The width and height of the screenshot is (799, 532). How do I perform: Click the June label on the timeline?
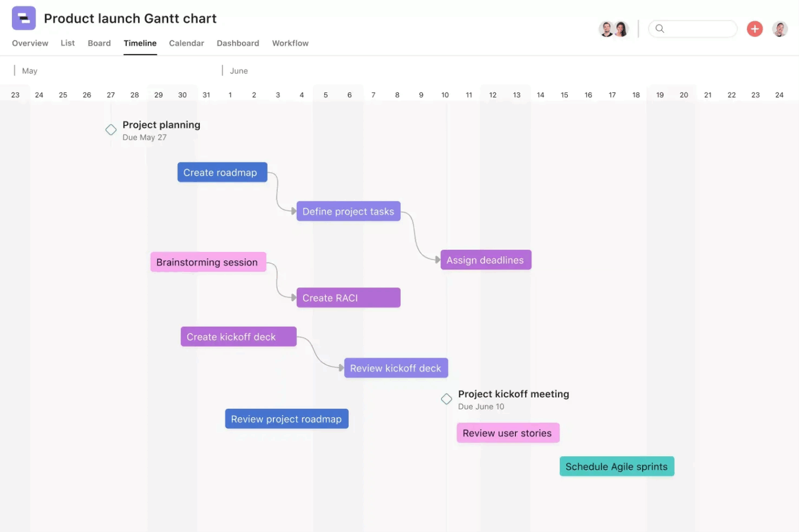[x=238, y=70]
